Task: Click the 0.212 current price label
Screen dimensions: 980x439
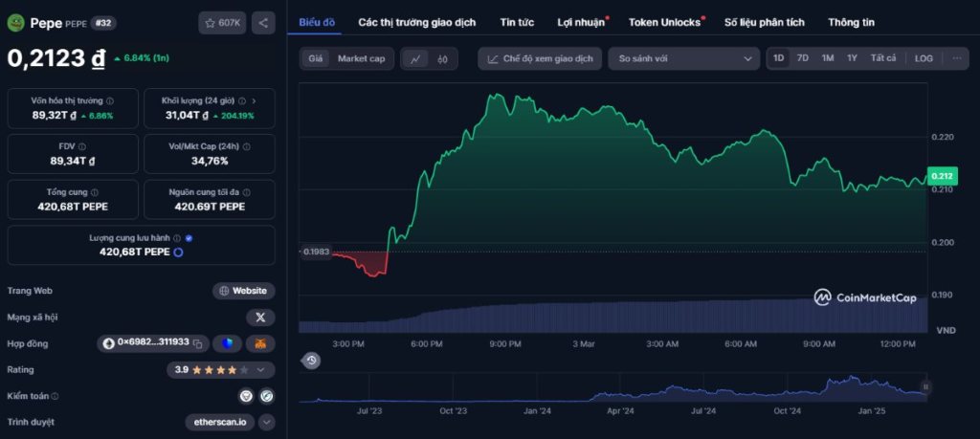Action: click(x=942, y=176)
